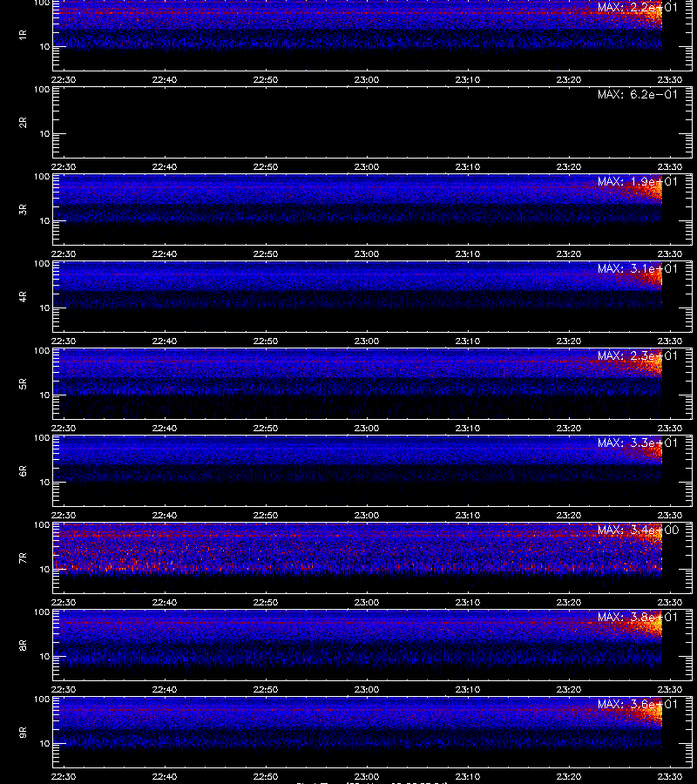Select the MAX: 6.2e-01 readout
This screenshot has width=697, height=784.
[x=638, y=94]
